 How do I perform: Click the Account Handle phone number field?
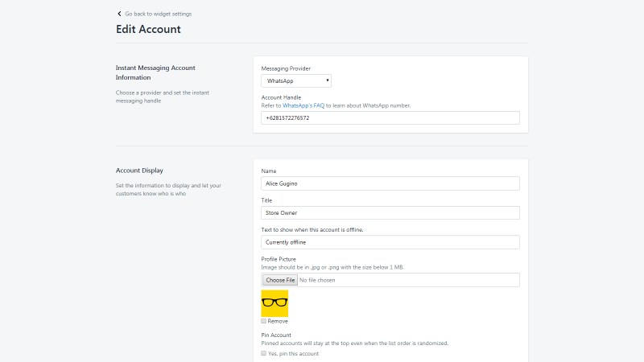point(390,117)
